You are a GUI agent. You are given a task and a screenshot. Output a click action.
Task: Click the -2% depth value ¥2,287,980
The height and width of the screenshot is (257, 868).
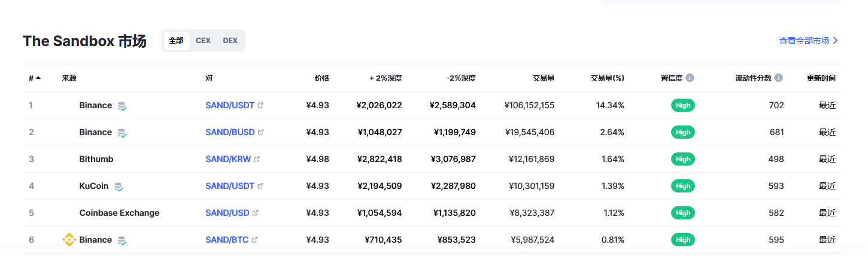click(453, 186)
